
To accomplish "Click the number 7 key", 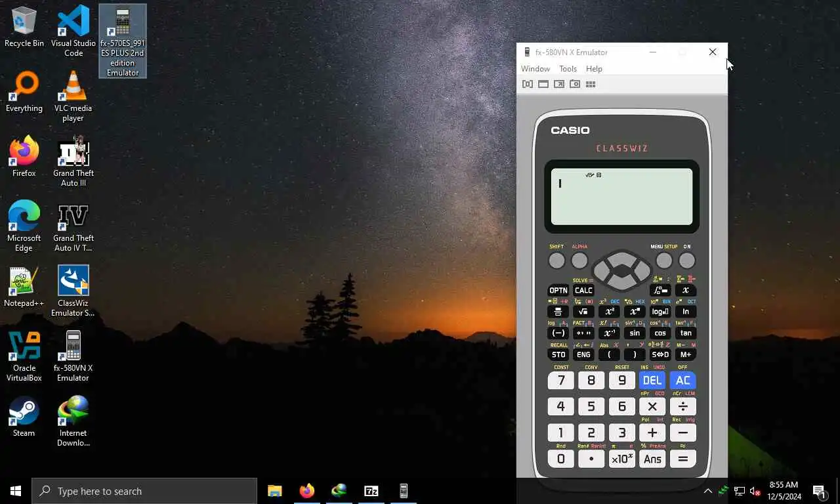I will [x=560, y=380].
